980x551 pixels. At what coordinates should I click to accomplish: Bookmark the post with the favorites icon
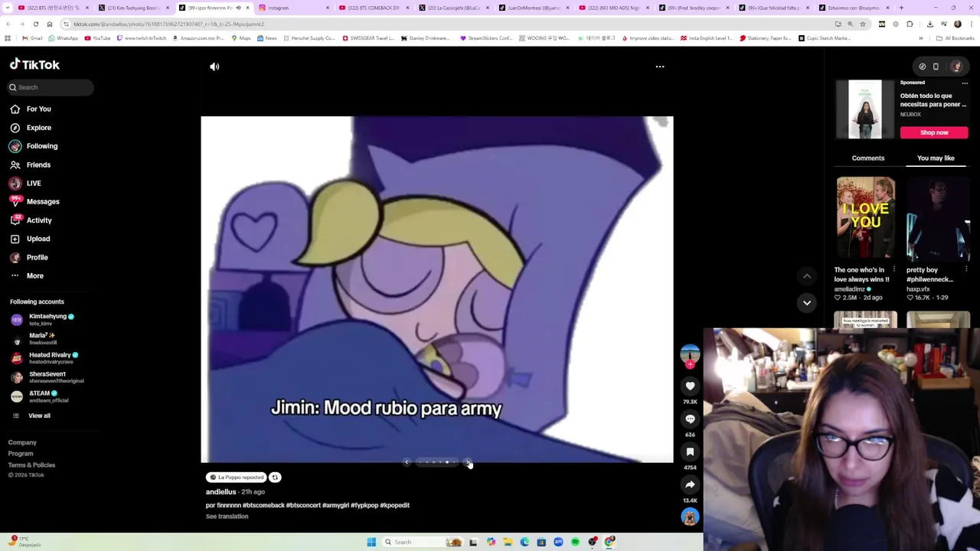click(690, 452)
